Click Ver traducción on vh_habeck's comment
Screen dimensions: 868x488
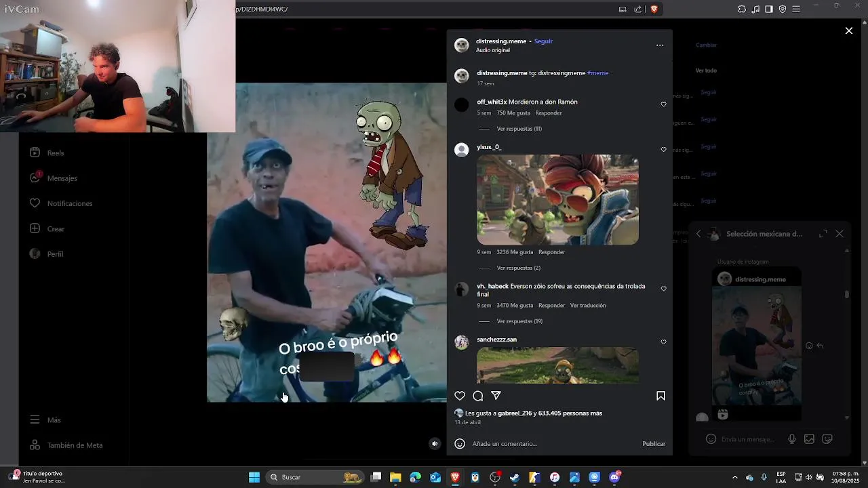pyautogui.click(x=588, y=306)
